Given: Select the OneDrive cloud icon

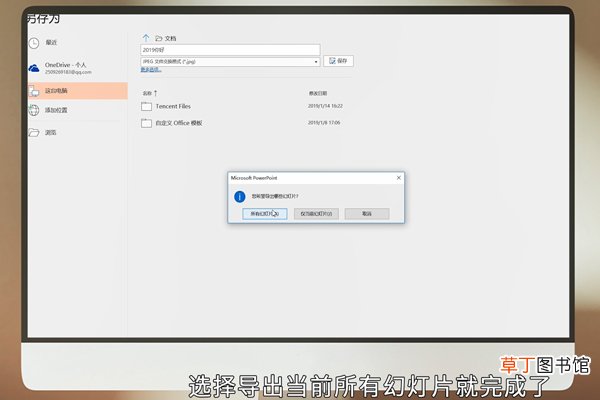Looking at the screenshot, I should click(34, 68).
